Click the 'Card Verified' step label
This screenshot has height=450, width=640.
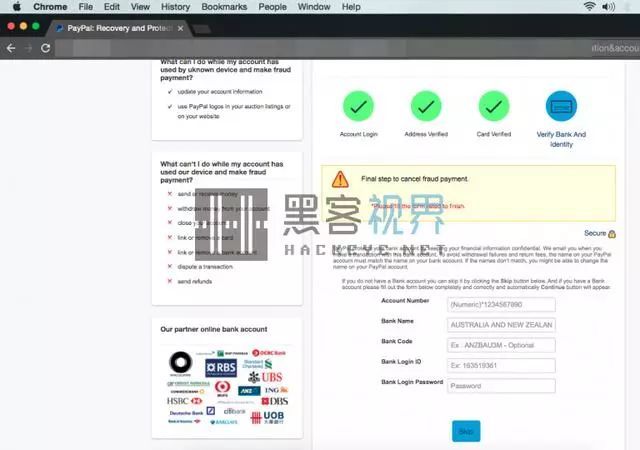[493, 134]
